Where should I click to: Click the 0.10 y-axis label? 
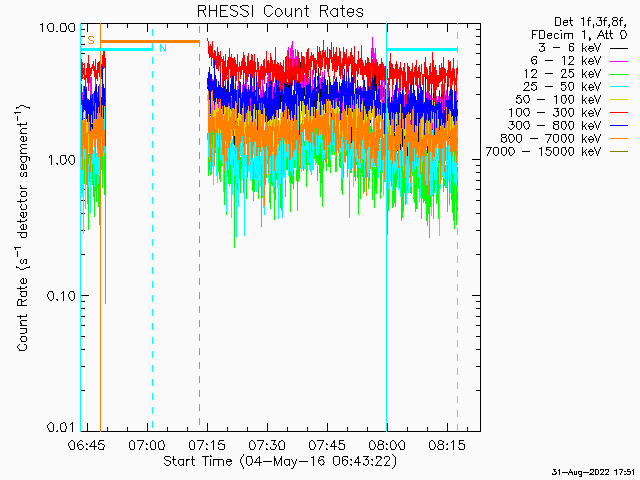(62, 296)
